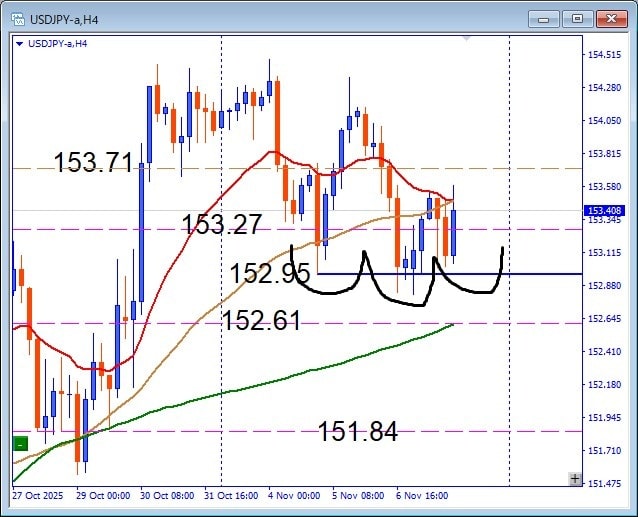Image resolution: width=638 pixels, height=517 pixels.
Task: Click the solid blue horizontal support line
Action: [540, 273]
